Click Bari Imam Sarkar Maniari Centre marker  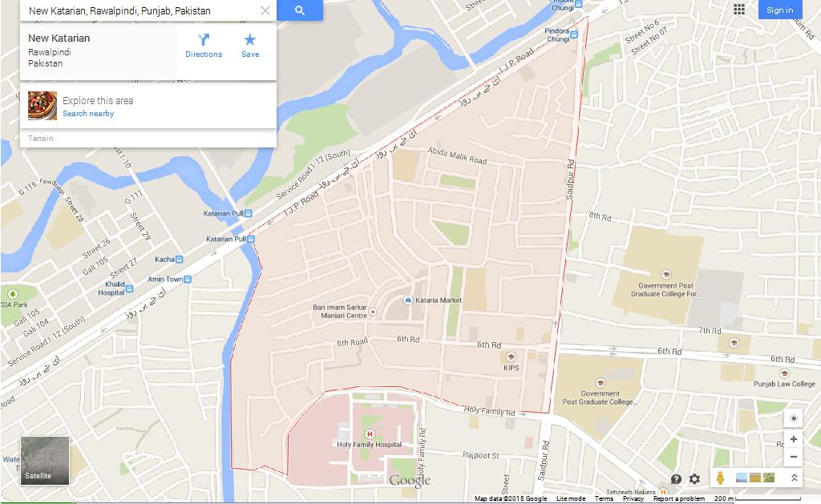(373, 312)
